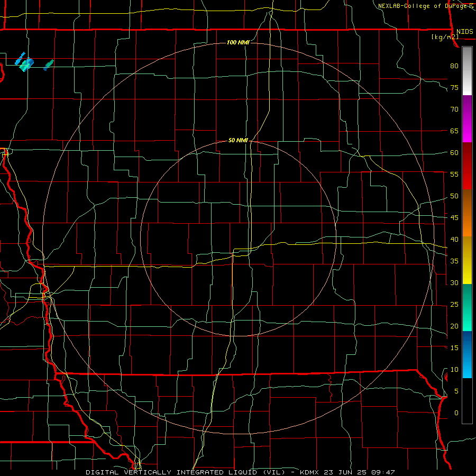Click the 80 value on the VIL scale
Screen dimensions: 476x476
click(454, 66)
